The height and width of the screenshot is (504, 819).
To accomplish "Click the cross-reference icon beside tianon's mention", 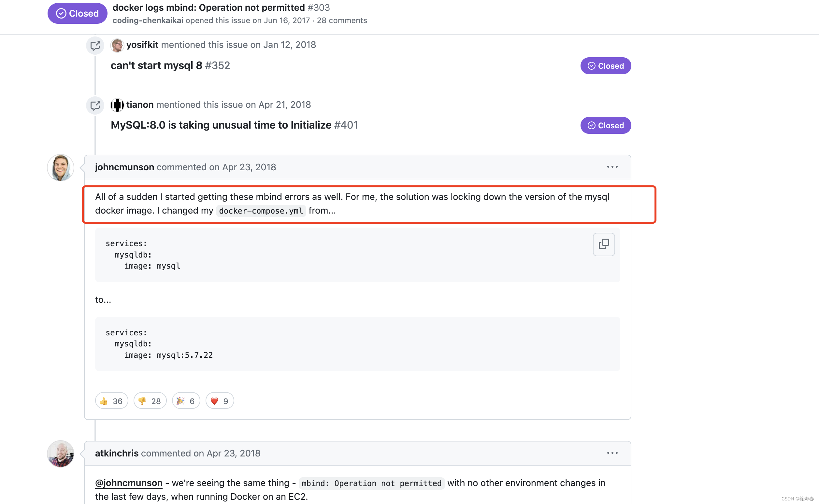I will coord(95,105).
